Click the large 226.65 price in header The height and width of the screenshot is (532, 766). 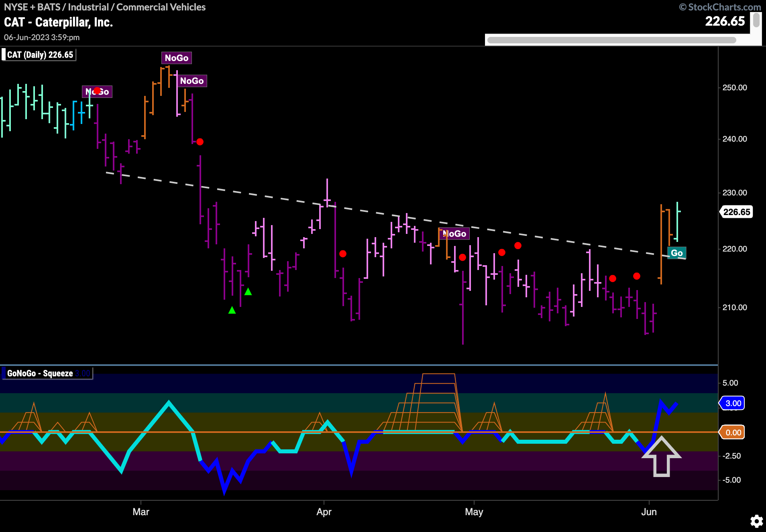[x=725, y=21]
